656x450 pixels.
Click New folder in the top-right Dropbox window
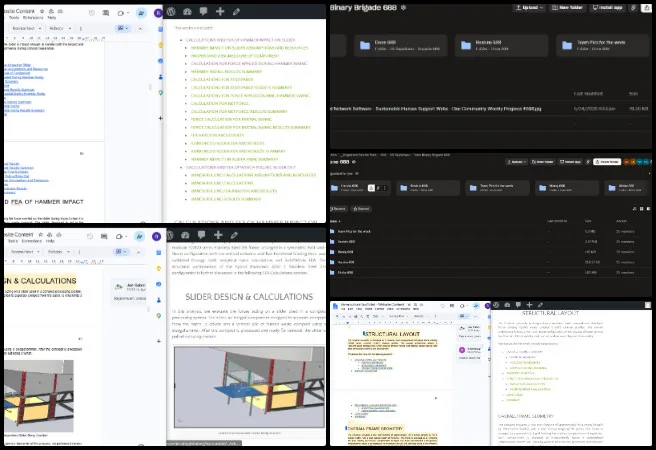567,8
